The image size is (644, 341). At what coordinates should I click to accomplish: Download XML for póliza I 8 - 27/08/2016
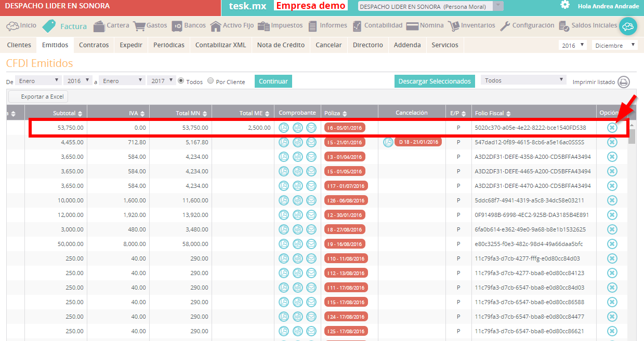coord(297,229)
